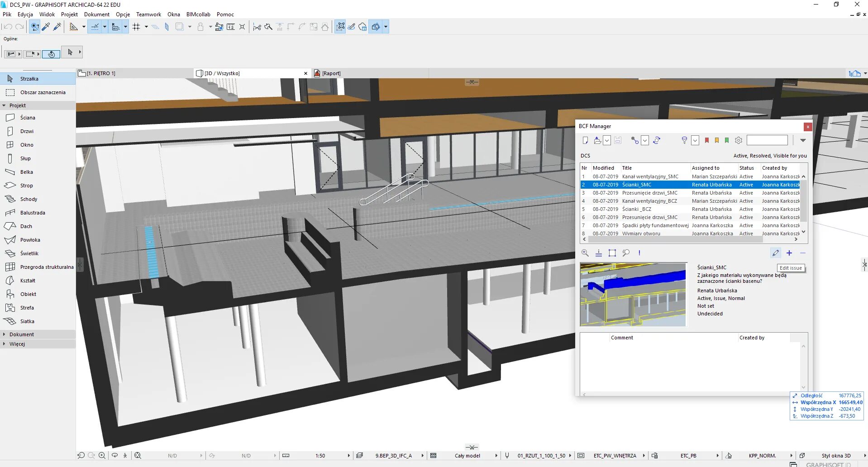Viewport: 868px width, 467px height.
Task: Choose the Obszar zaznaczenia marquee tool
Action: [x=38, y=92]
